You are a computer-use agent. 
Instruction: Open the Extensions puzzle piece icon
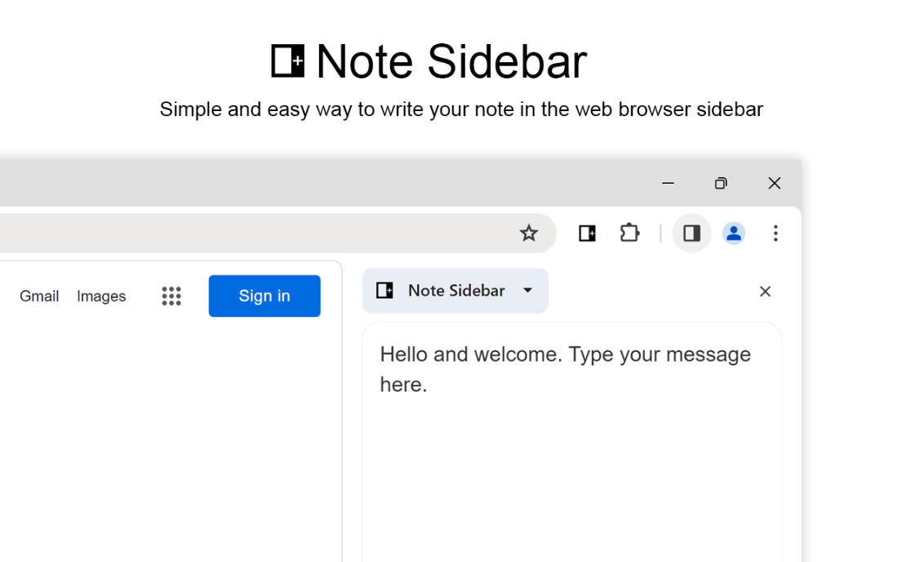click(629, 233)
